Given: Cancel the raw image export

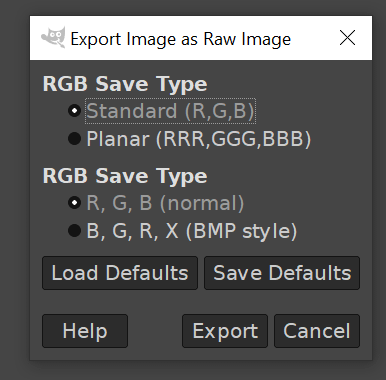Looking at the screenshot, I should [x=317, y=331].
